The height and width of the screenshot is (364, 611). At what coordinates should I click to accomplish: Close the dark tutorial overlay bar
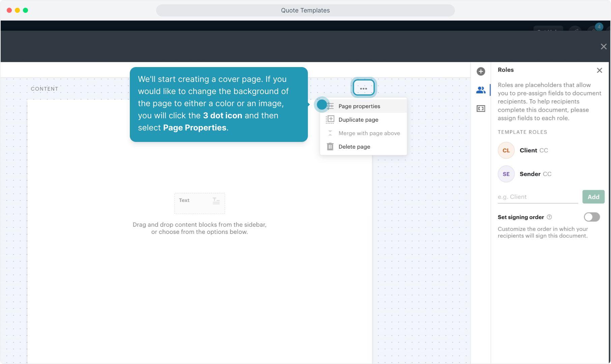click(x=604, y=47)
